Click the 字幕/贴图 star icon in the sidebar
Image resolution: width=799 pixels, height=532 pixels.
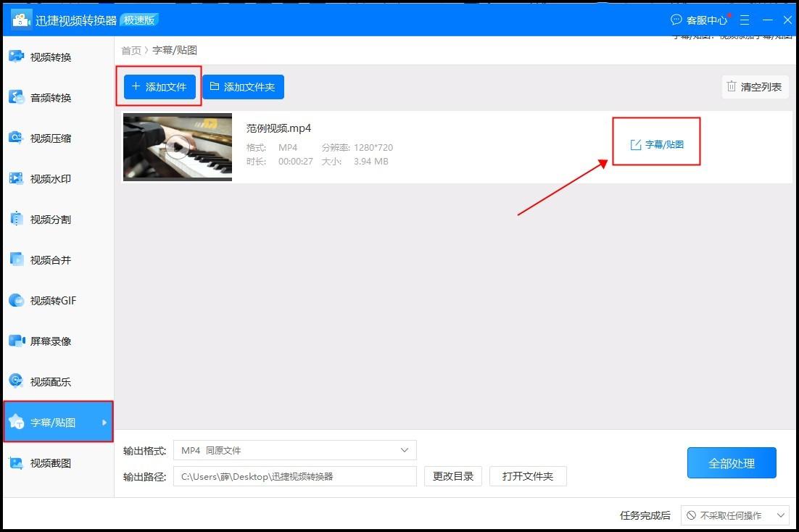16,421
